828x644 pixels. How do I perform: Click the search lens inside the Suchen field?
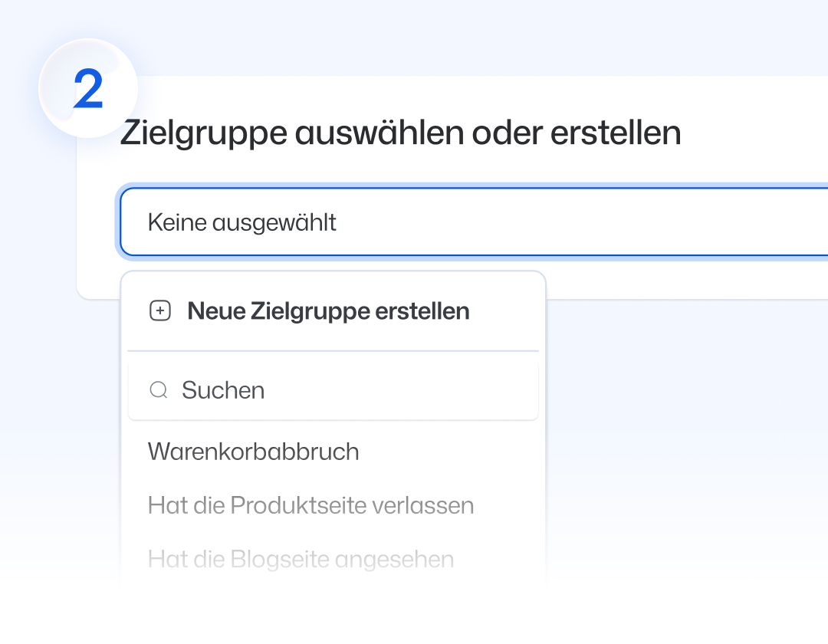[159, 390]
